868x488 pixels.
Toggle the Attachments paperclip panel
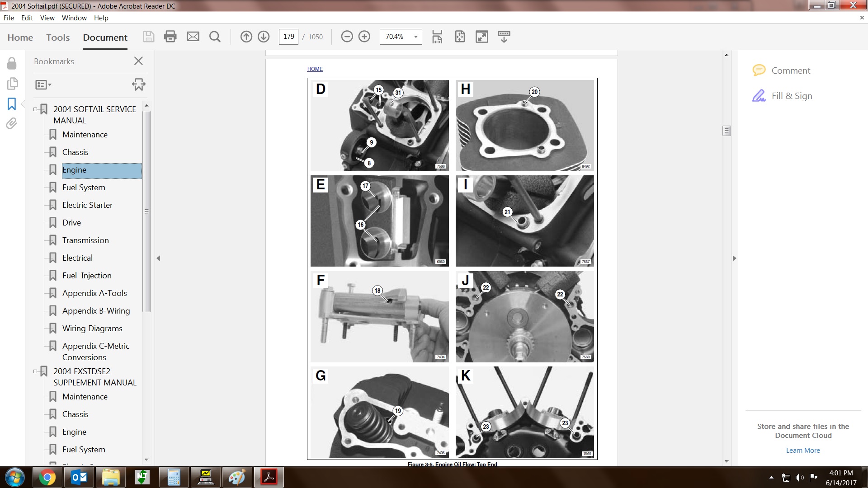[12, 123]
